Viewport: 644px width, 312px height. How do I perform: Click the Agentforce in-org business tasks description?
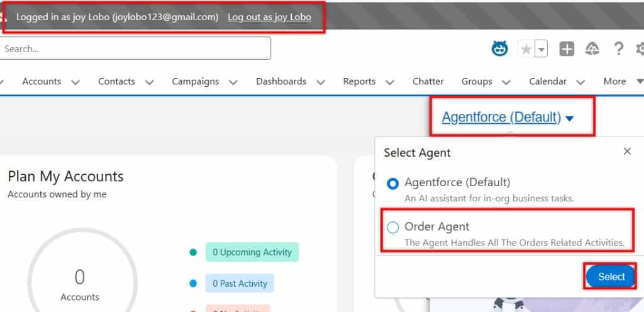489,198
